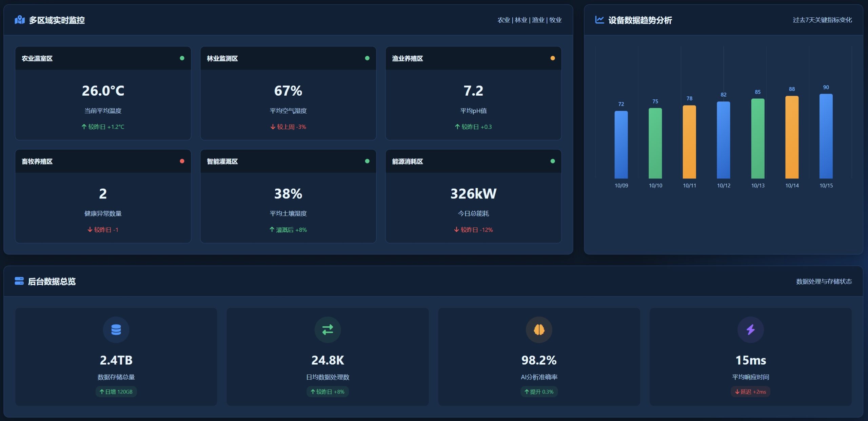The height and width of the screenshot is (421, 868).
Task: Click the 日增 120GB badge
Action: point(116,391)
